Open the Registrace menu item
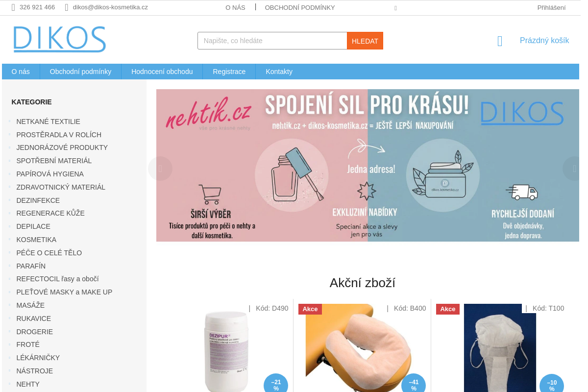The image size is (588, 392). coord(229,72)
